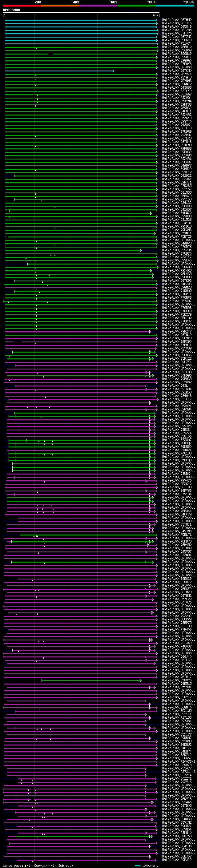Click the red 20% identity legend bar

(x=22, y=6)
